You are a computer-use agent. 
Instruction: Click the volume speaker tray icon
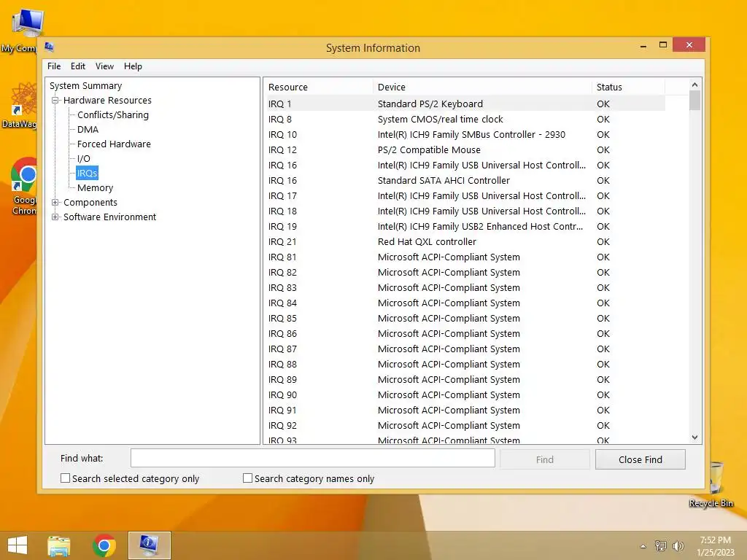[678, 546]
